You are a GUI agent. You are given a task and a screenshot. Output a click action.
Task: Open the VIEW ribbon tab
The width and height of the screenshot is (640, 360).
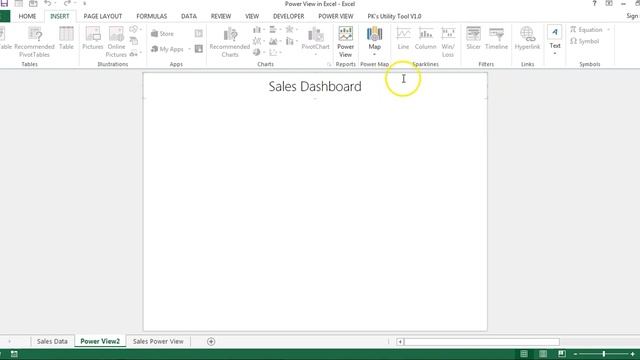coord(252,16)
